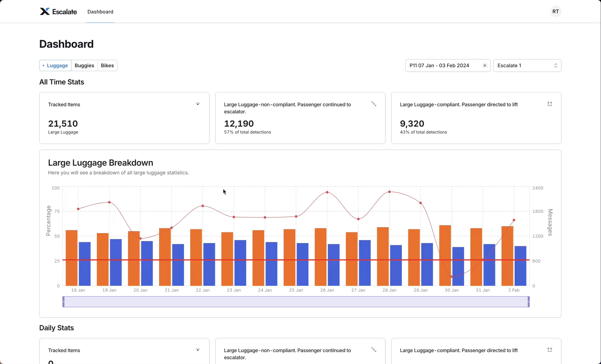This screenshot has width=601, height=364.
Task: Switch to the Bikes category
Action: [107, 66]
